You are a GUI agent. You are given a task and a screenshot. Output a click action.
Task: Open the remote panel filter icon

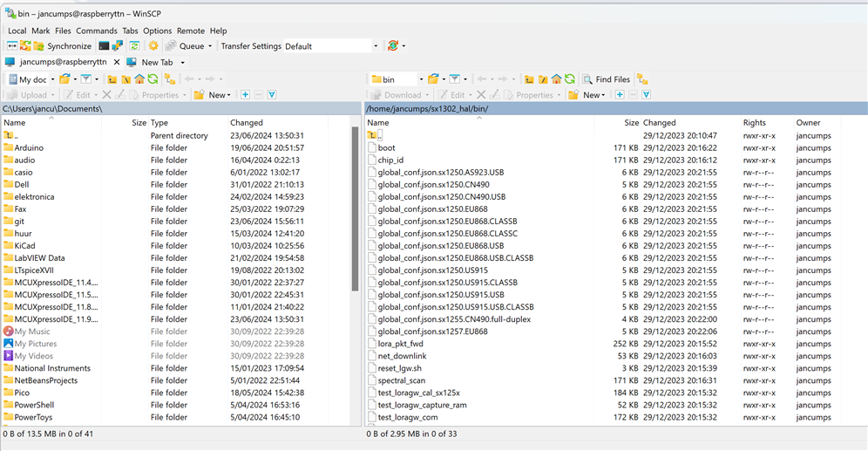pos(455,79)
